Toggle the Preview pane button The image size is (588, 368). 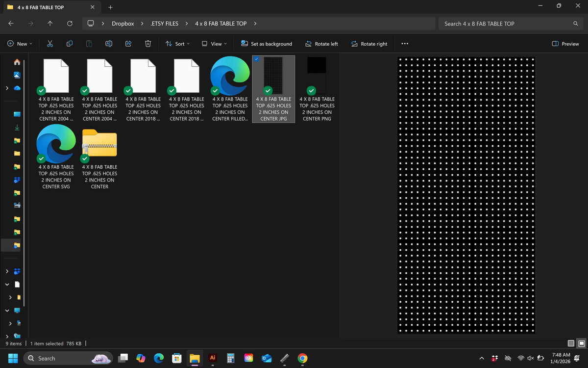click(565, 44)
